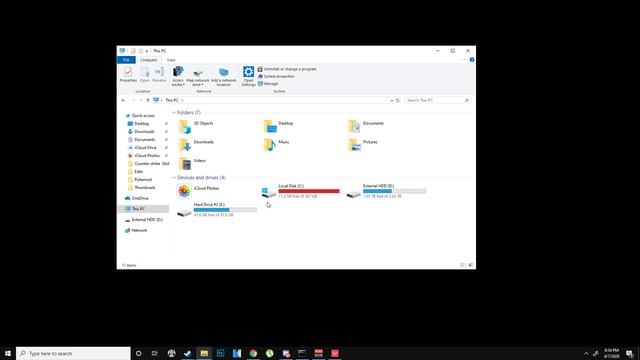640x360 pixels.
Task: Open the recent locations dropdown arrow
Action: tap(141, 100)
